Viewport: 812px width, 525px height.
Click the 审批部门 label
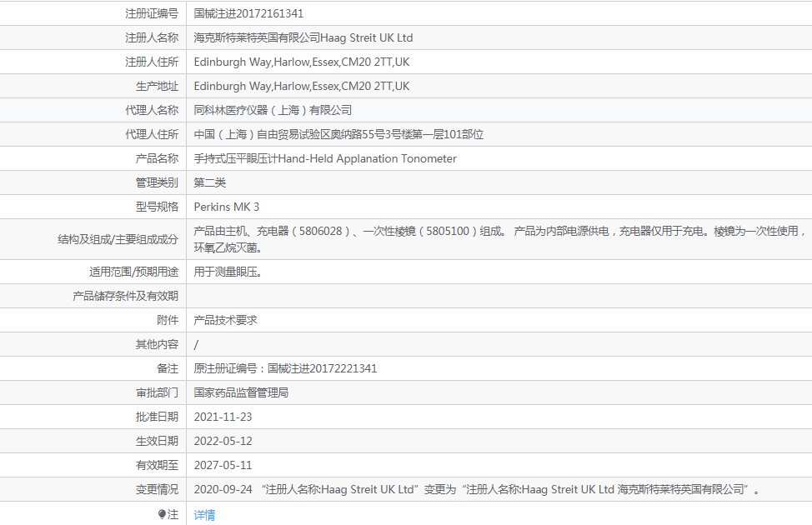click(x=157, y=393)
